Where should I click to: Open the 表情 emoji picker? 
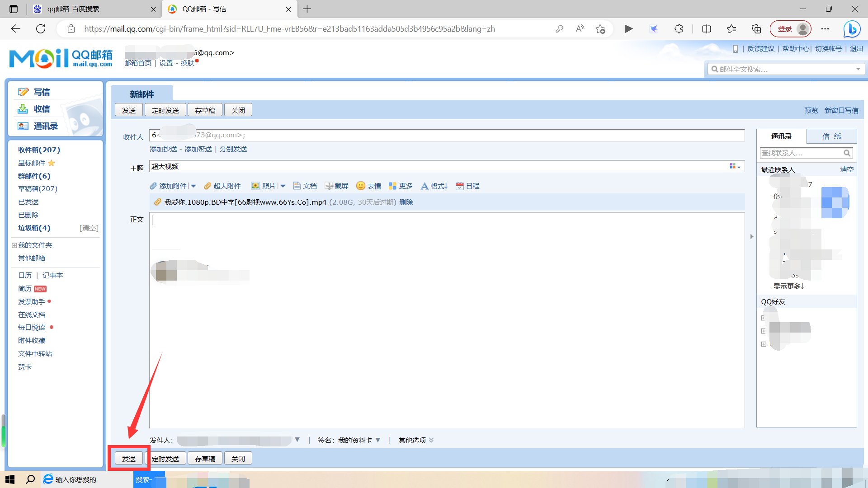click(361, 186)
